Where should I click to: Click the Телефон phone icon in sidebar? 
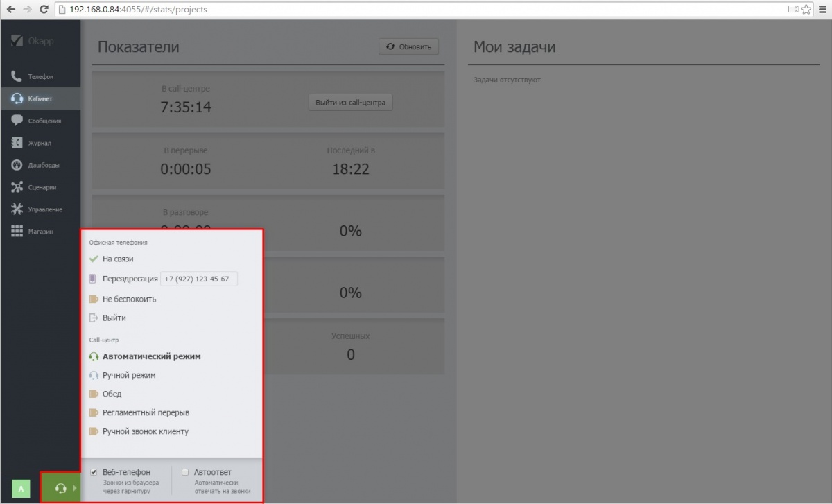(17, 76)
